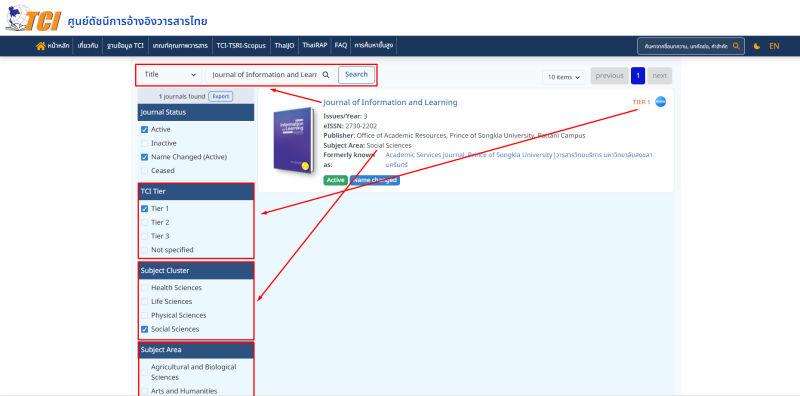The width and height of the screenshot is (800, 396).
Task: Open เกณฑ์คุณภาพวารสาร menu
Action: tap(180, 46)
